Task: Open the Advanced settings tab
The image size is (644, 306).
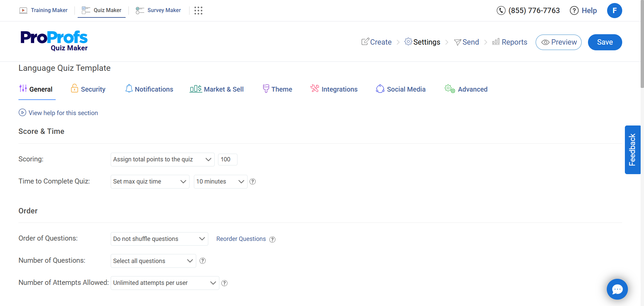Action: tap(466, 89)
